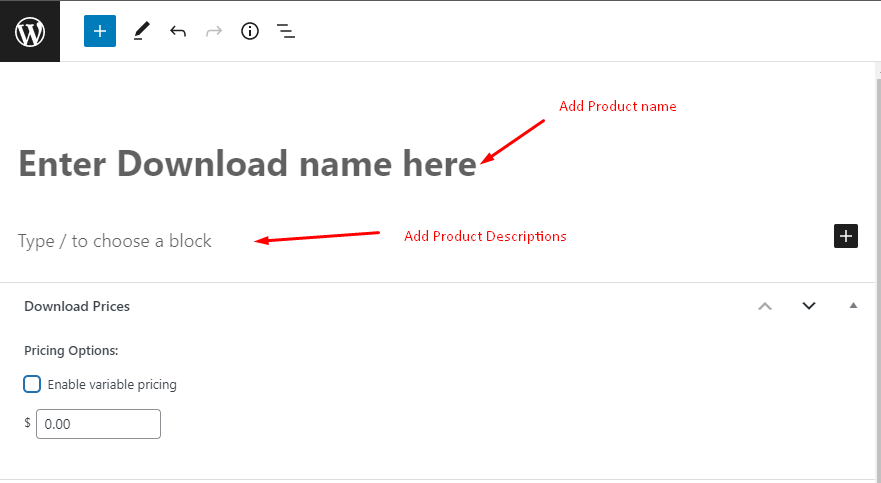Click the 'Pricing Options:' label
The height and width of the screenshot is (483, 881).
71,350
